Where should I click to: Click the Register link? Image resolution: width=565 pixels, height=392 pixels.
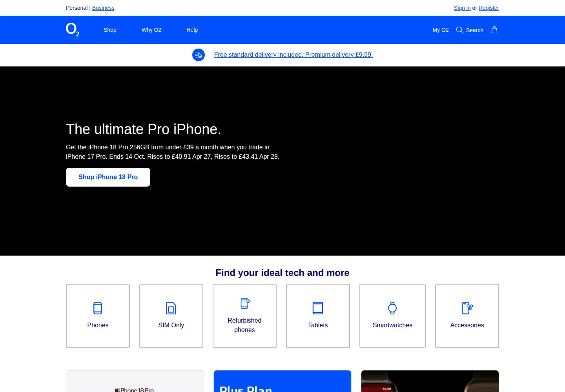(489, 8)
